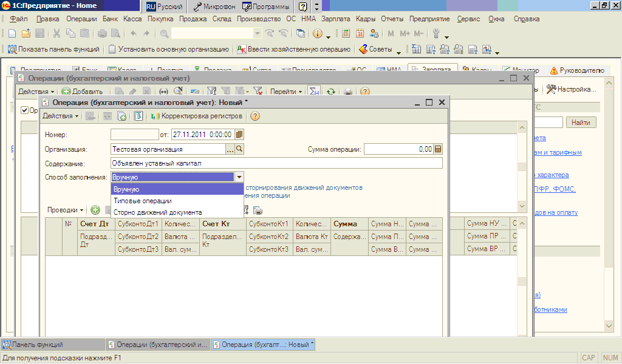This screenshot has width=622, height=364.
Task: Click the magnifier icon beside Организация field
Action: point(239,149)
